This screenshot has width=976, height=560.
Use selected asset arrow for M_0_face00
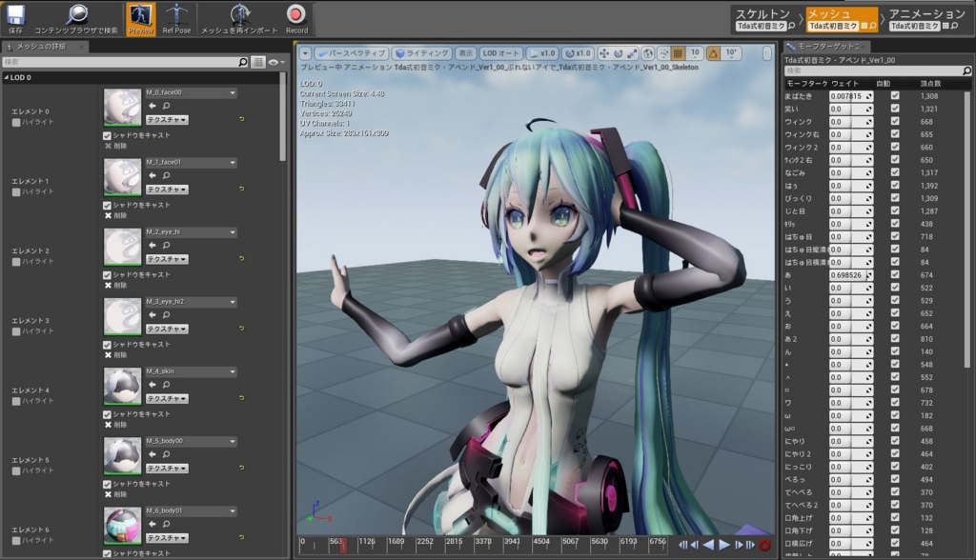tap(152, 107)
